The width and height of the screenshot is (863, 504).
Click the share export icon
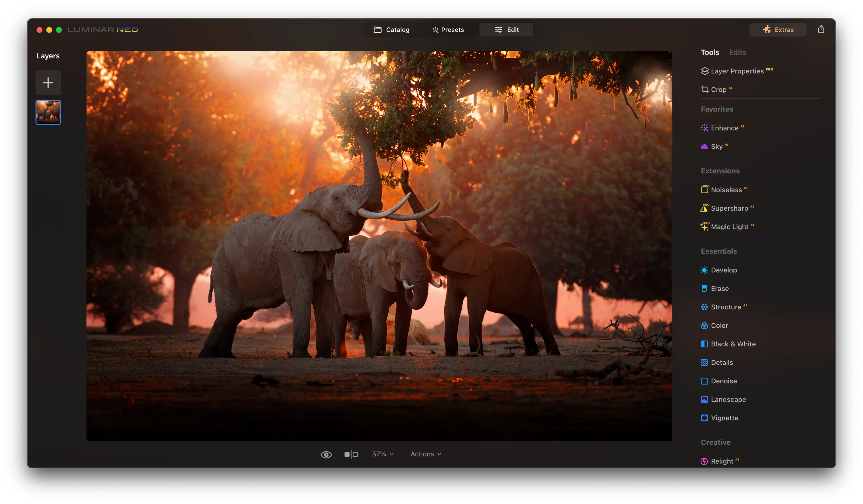821,29
